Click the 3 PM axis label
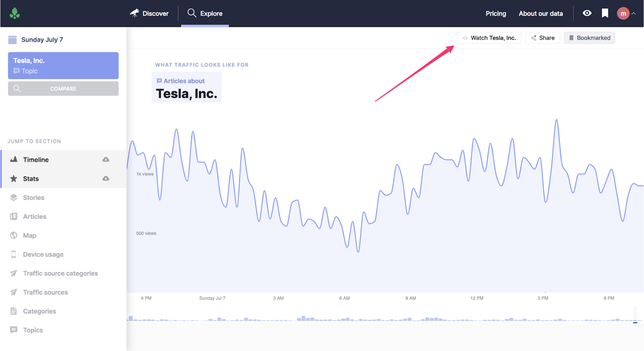Image resolution: width=644 pixels, height=351 pixels. tap(543, 298)
